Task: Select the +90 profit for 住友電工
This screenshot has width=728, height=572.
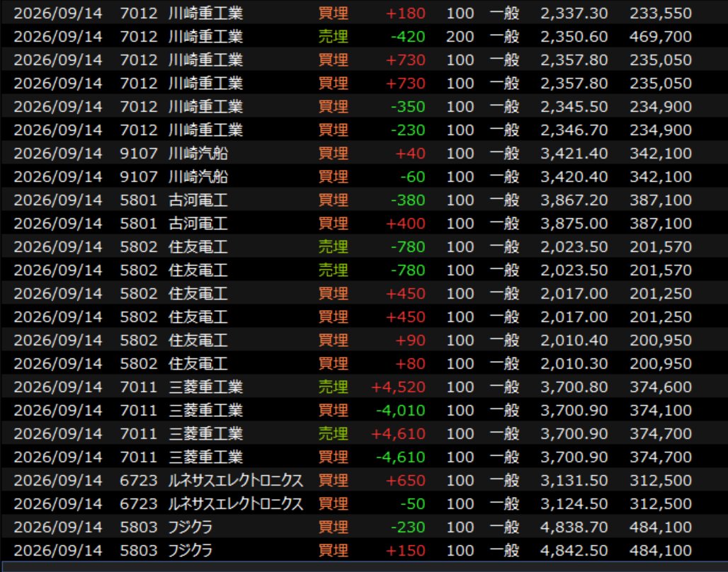Action: (x=410, y=340)
